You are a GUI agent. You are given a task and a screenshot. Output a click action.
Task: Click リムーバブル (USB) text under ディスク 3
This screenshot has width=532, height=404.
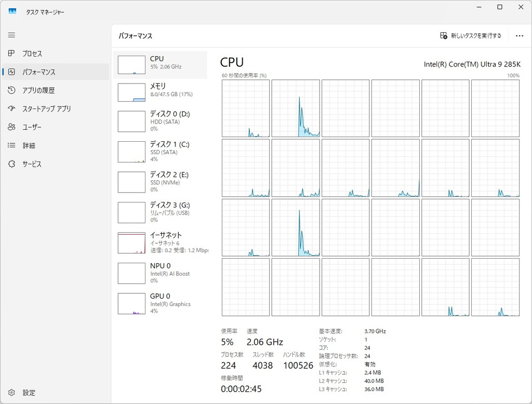(170, 213)
